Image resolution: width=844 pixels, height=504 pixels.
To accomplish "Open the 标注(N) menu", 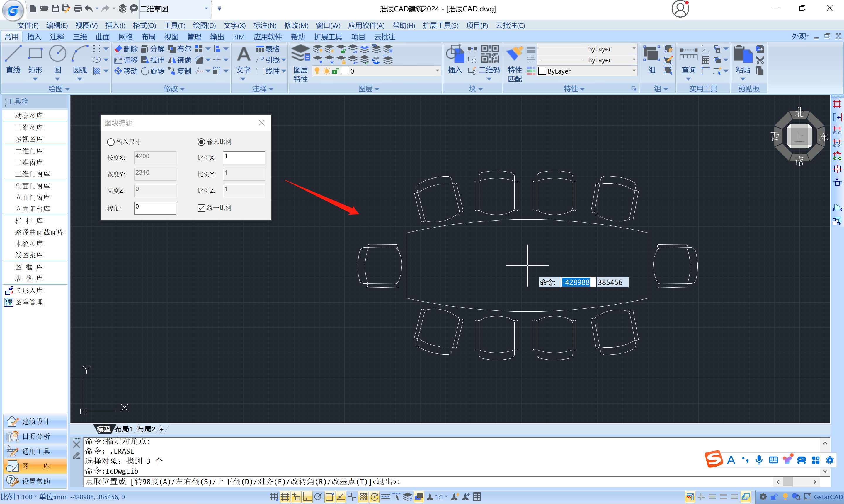I will 265,25.
